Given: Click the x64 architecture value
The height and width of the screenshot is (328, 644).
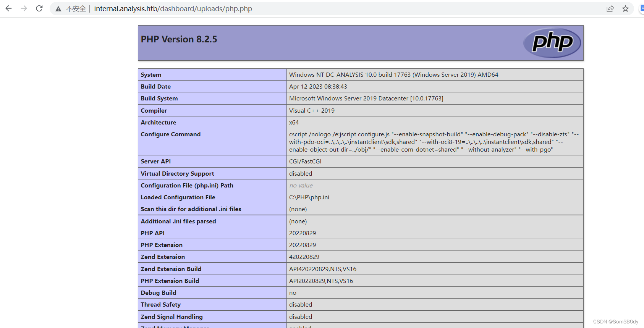Looking at the screenshot, I should (x=294, y=123).
